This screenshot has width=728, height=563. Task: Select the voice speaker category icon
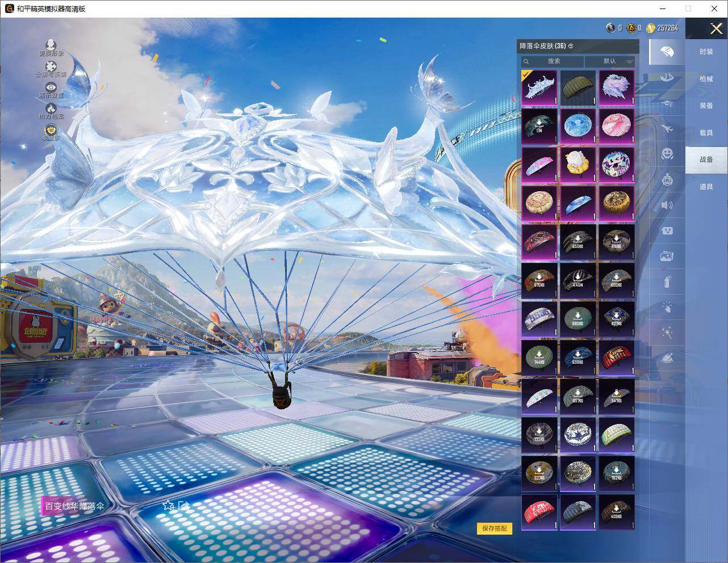[667, 205]
